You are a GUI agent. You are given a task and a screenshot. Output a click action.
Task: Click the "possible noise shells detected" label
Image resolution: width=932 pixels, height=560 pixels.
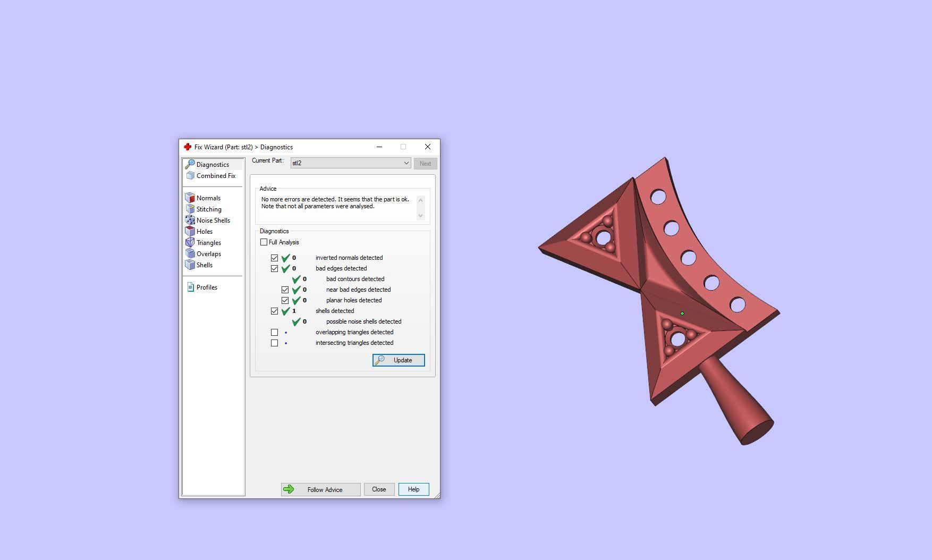pyautogui.click(x=364, y=321)
